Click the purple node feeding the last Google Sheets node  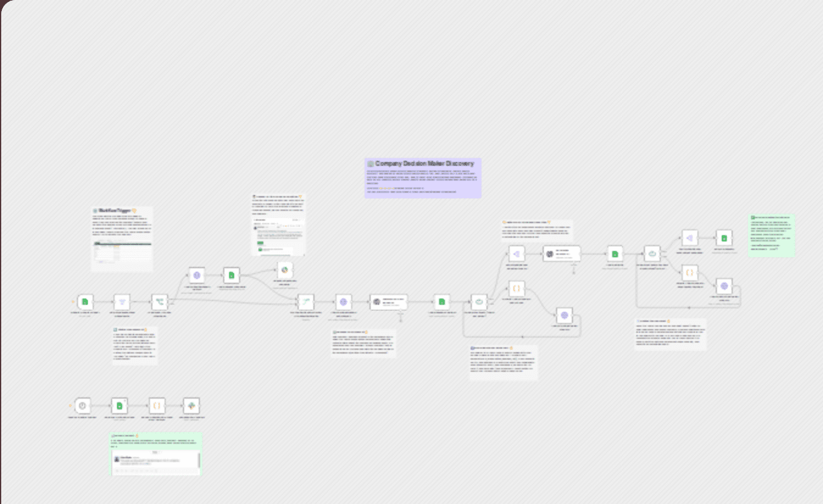point(689,238)
